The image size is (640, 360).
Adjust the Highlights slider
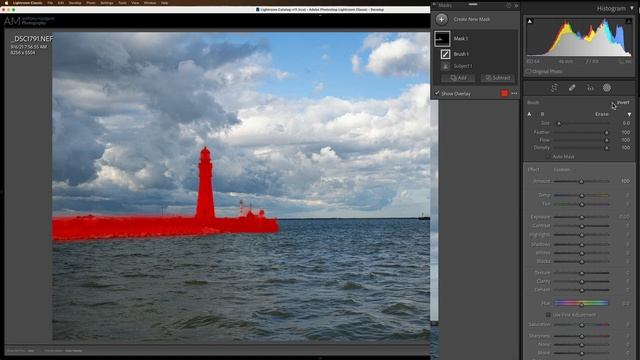[x=581, y=235]
